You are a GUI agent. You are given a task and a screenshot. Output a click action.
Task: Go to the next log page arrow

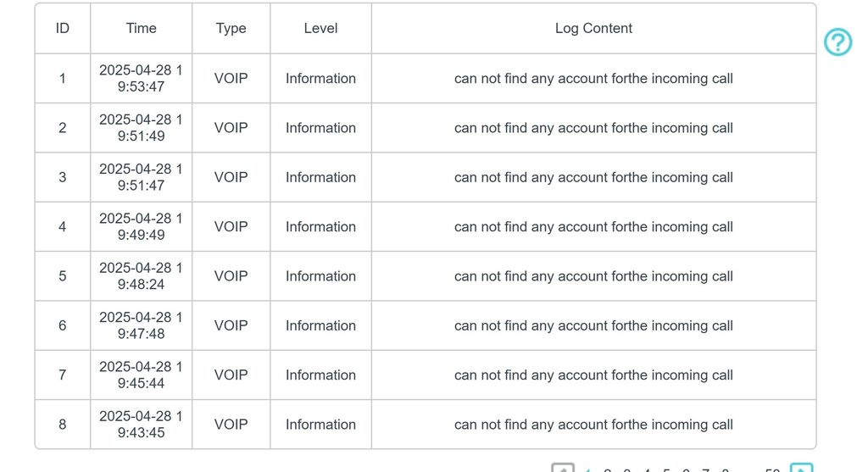click(x=801, y=468)
